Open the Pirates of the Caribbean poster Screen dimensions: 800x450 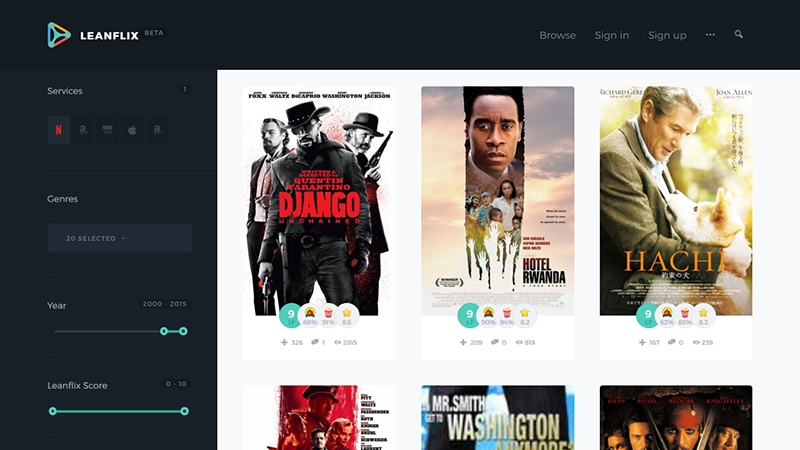[x=676, y=417]
